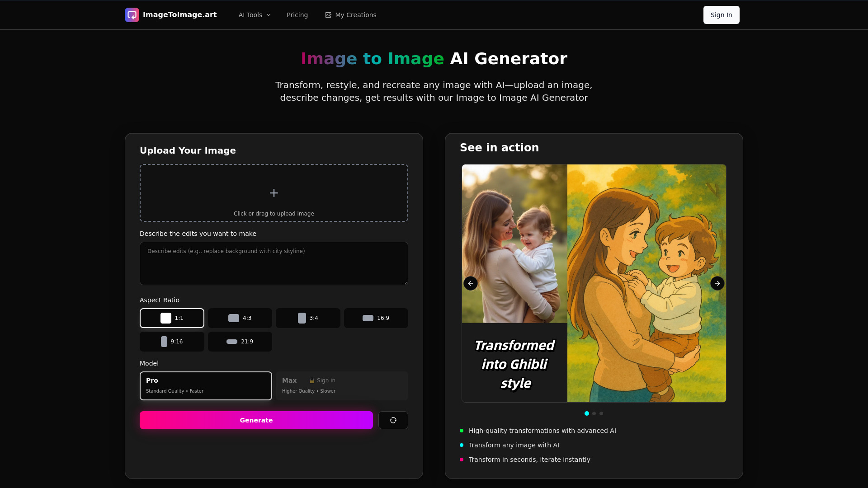The image size is (868, 488).
Task: Click the Sign In button
Action: (721, 15)
